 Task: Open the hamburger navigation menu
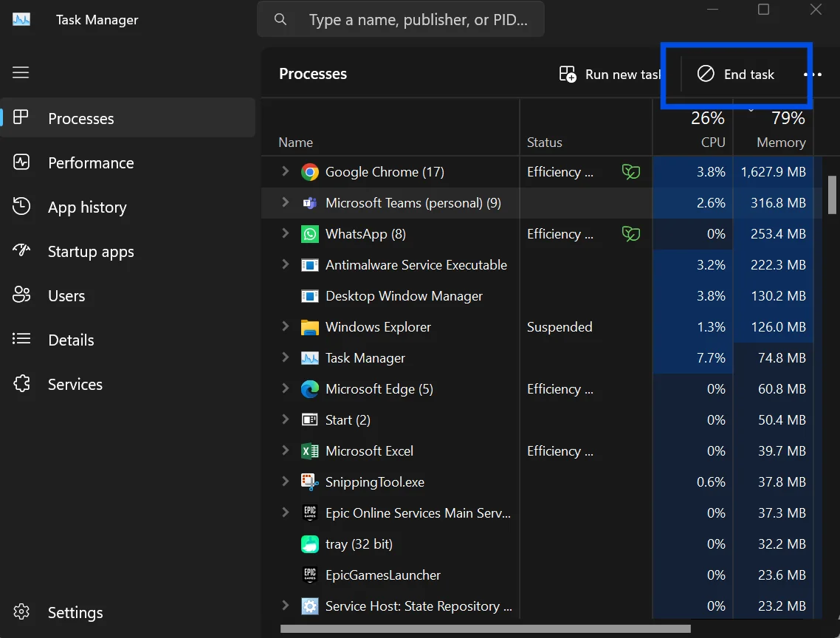21,72
